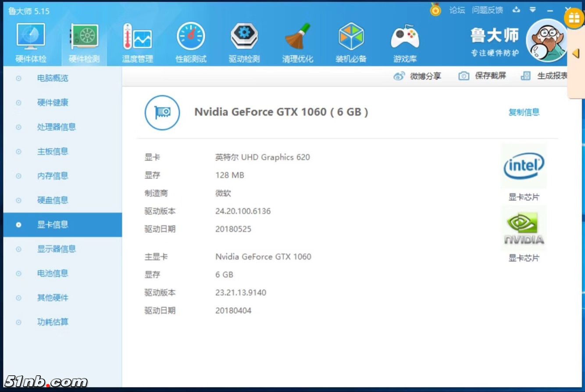The width and height of the screenshot is (585, 392).
Task: Open 电池信息 battery info in sidebar
Action: [x=53, y=274]
